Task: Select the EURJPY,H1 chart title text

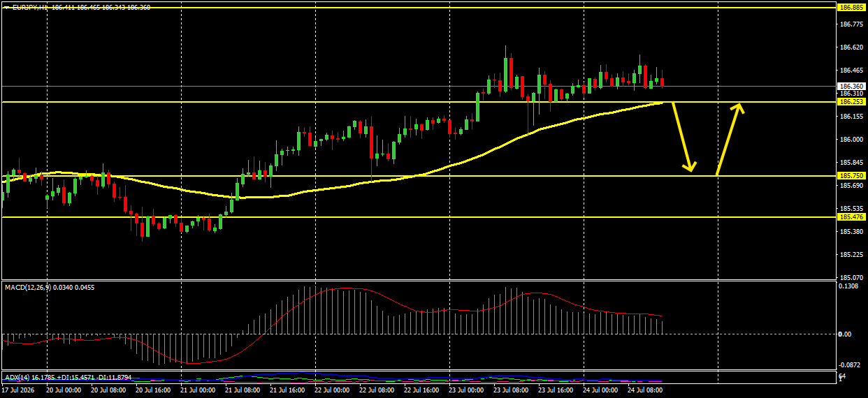Action: [30, 7]
